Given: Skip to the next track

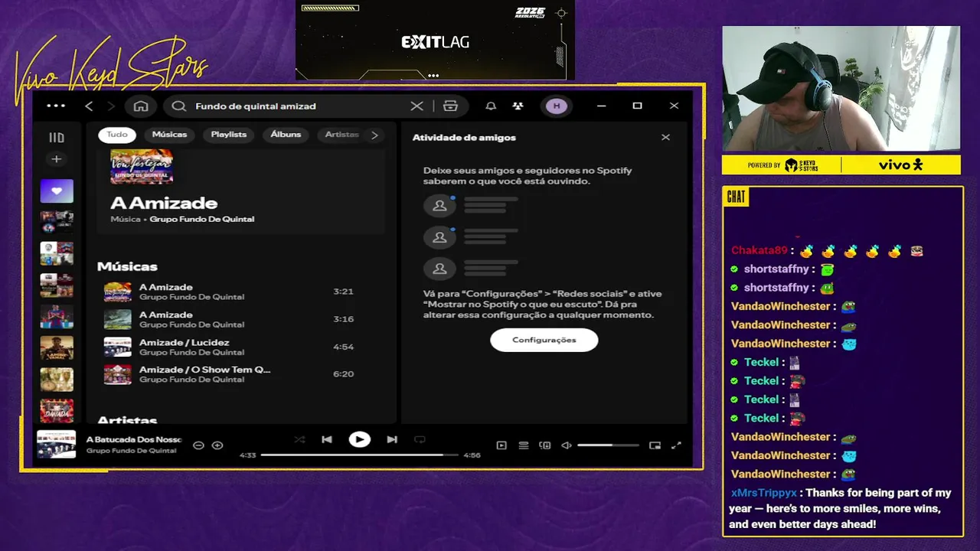Looking at the screenshot, I should (392, 439).
